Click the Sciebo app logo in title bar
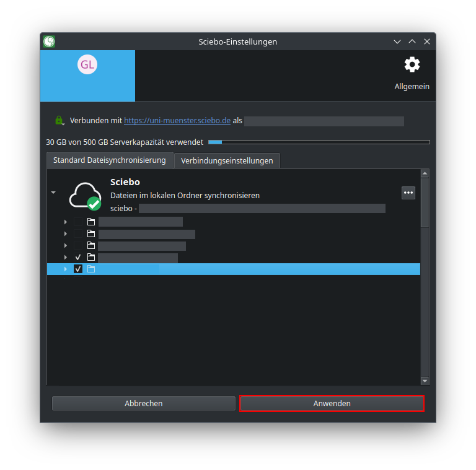Viewport: 476px width, 470px height. (49, 41)
